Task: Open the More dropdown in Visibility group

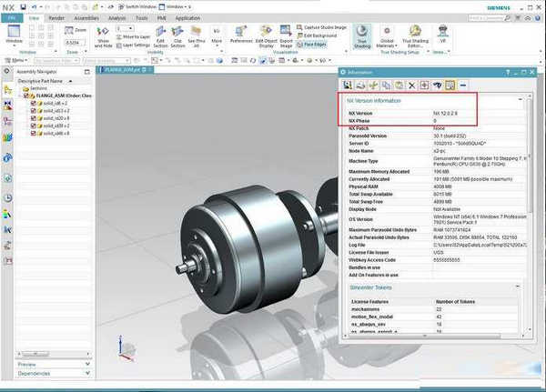Action: tap(217, 37)
